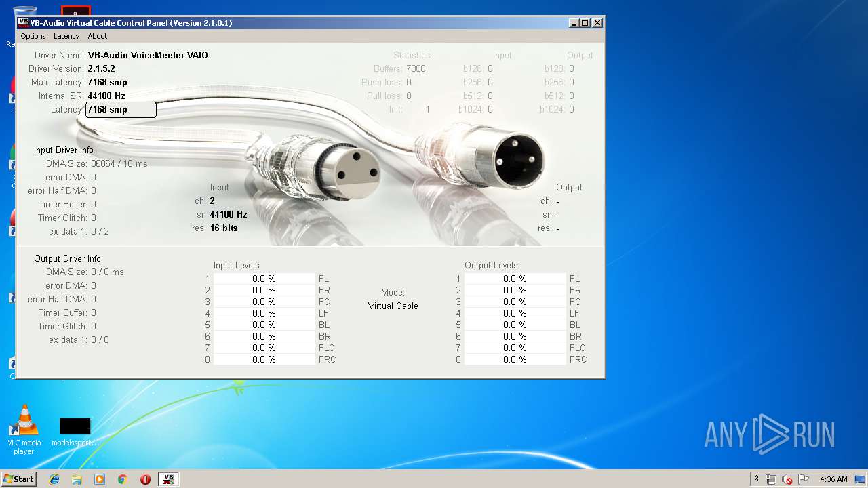The width and height of the screenshot is (868, 488).
Task: Click the Virtual Cable mode text
Action: pyautogui.click(x=393, y=306)
